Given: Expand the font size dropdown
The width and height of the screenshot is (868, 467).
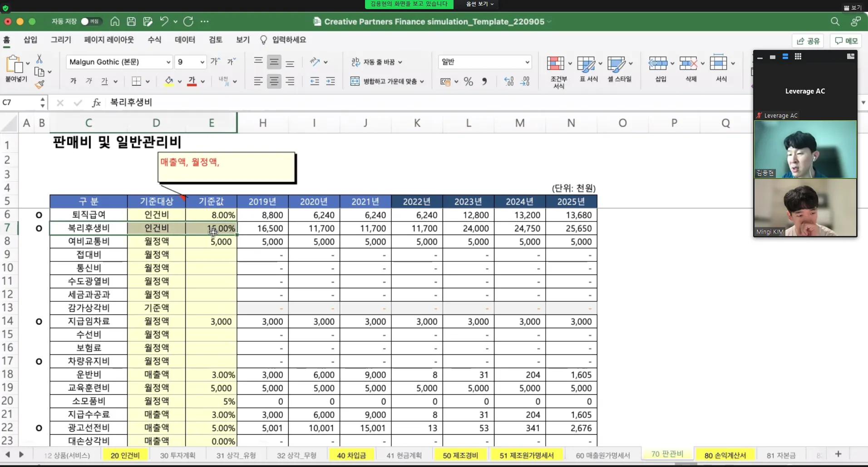Looking at the screenshot, I should pos(202,62).
